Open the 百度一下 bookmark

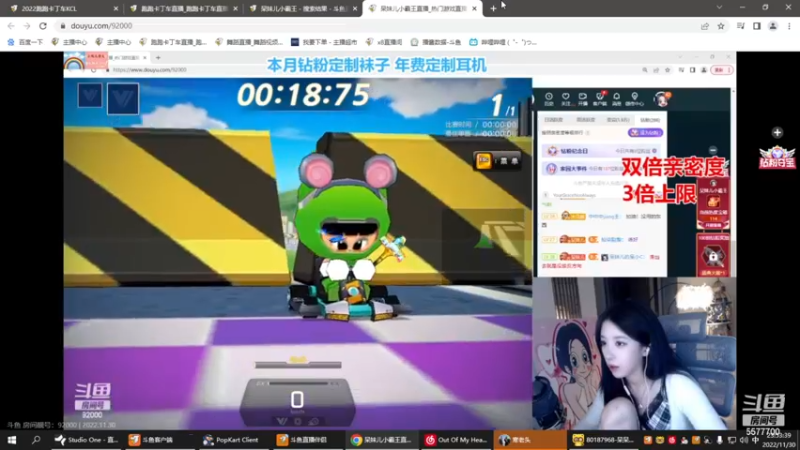26,42
